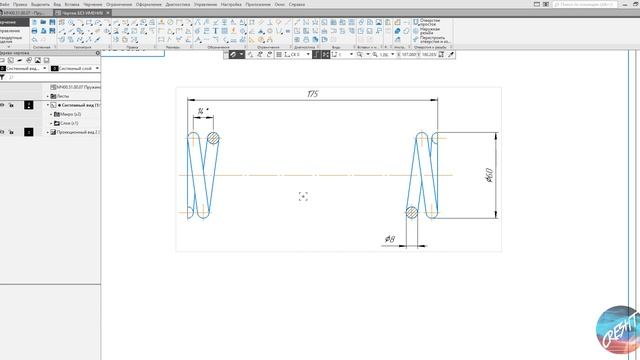The height and width of the screenshot is (360, 640).
Task: Click the Наружная резьба thread icon
Action: pos(416,31)
